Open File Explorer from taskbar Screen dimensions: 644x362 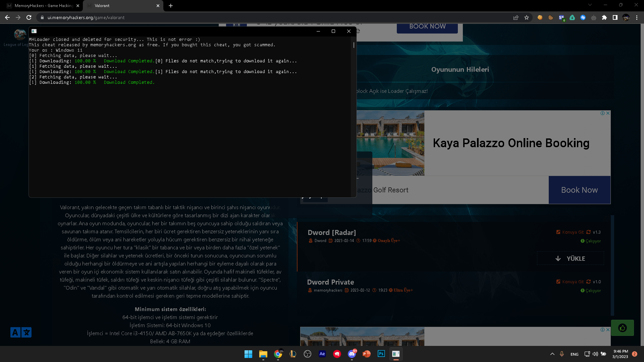coord(263,354)
